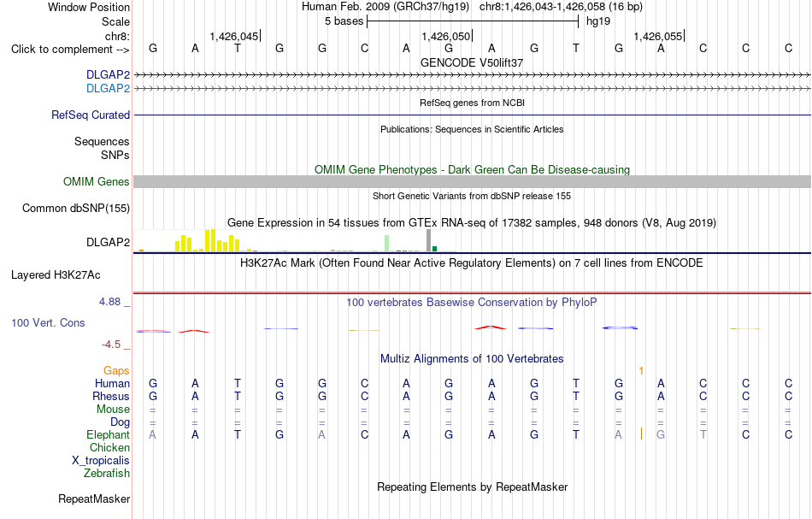Click the hg19 label next to scale bar
The image size is (812, 519).
click(598, 21)
